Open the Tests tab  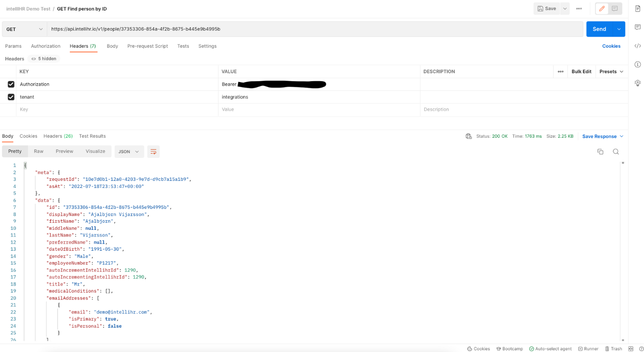point(183,46)
